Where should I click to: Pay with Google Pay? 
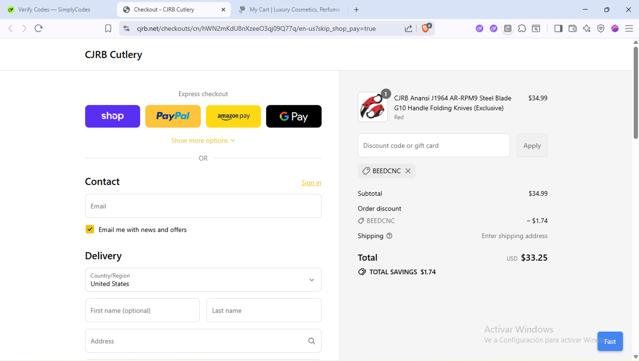pyautogui.click(x=293, y=116)
